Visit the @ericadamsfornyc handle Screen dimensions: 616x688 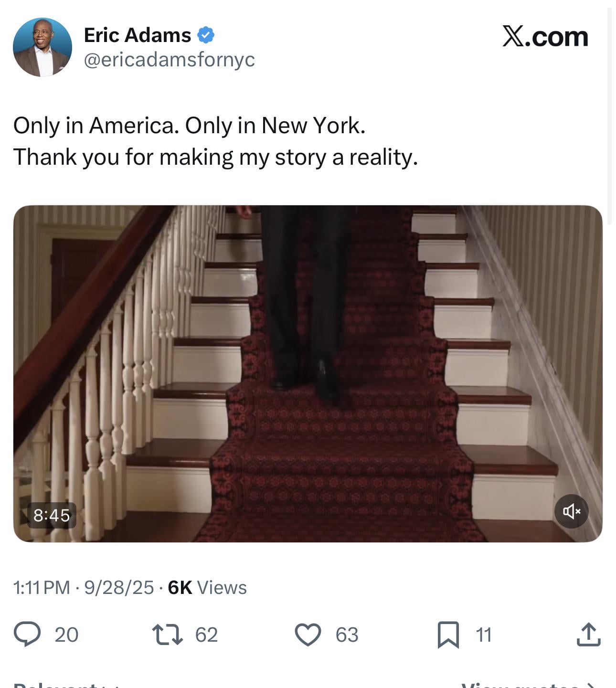[x=170, y=60]
